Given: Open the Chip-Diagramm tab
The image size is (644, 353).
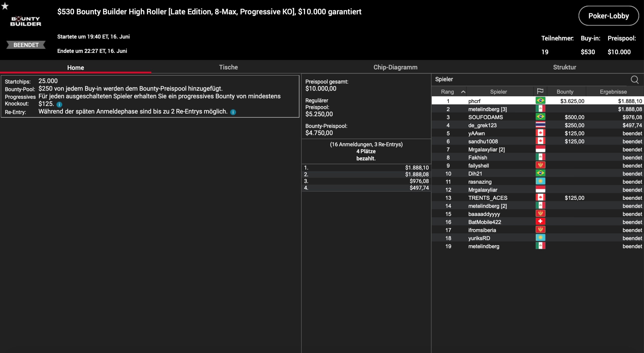Looking at the screenshot, I should click(395, 67).
